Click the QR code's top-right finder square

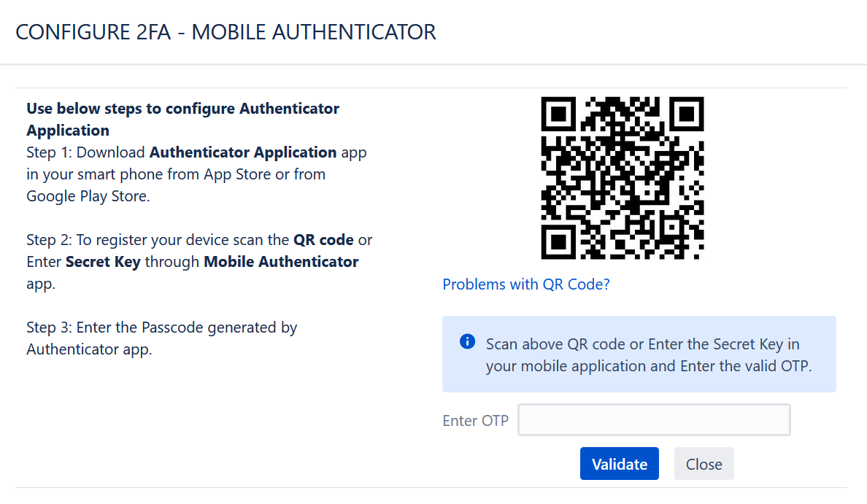pos(686,114)
